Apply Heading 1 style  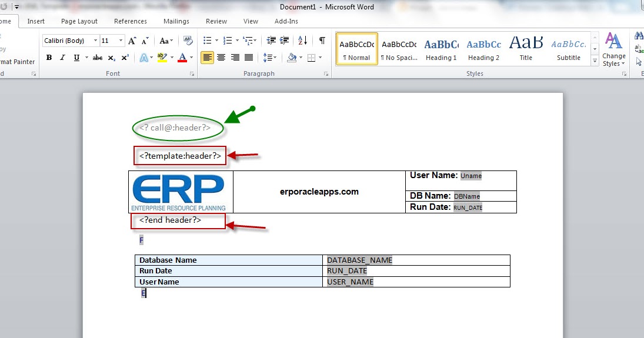click(x=441, y=49)
